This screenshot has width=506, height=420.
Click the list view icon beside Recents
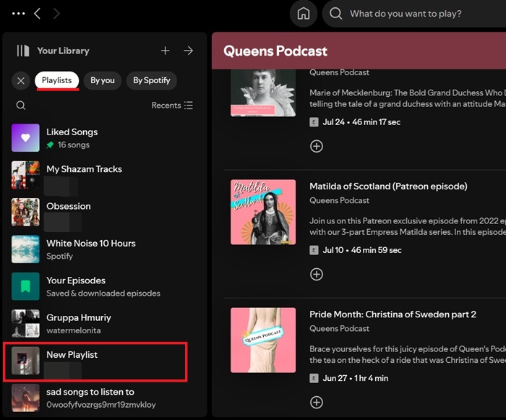(189, 106)
